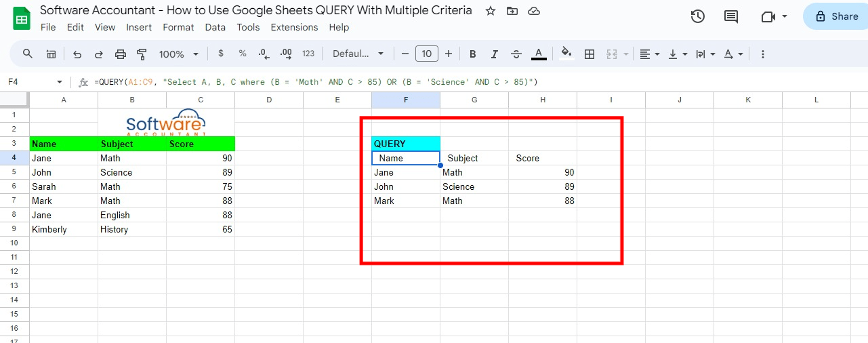
Task: Open the File menu
Action: coord(48,27)
